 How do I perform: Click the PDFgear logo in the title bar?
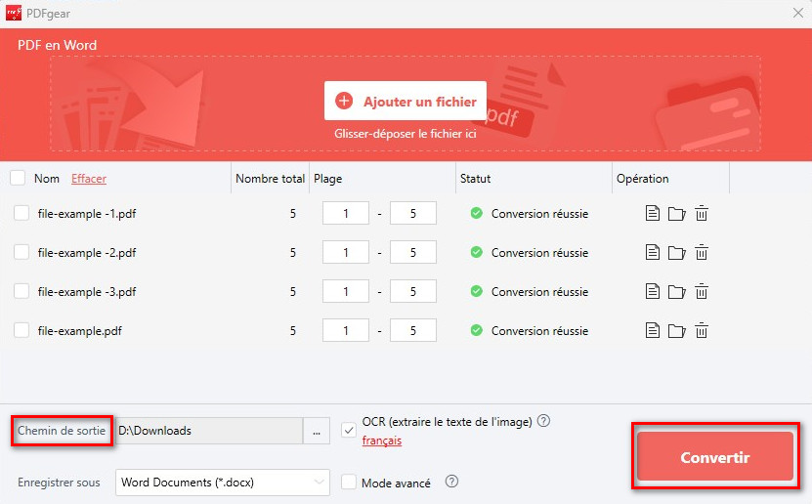tap(14, 13)
